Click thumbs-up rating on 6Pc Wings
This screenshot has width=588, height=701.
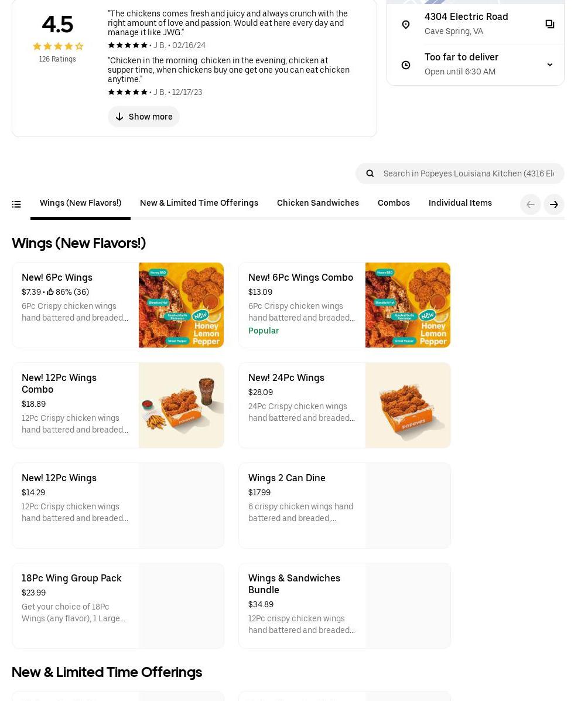50,292
